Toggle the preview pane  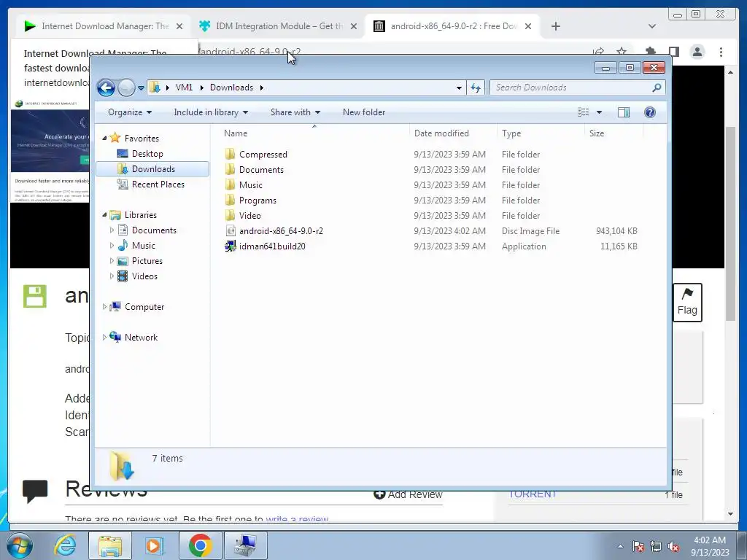pos(624,112)
